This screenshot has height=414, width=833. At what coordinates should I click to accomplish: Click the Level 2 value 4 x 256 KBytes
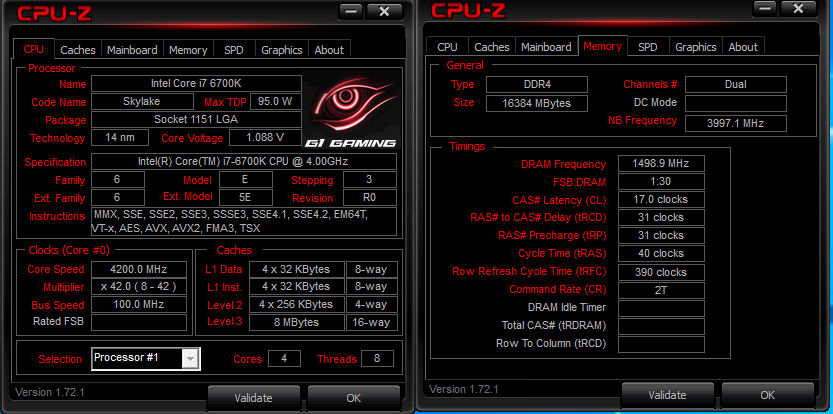(296, 305)
